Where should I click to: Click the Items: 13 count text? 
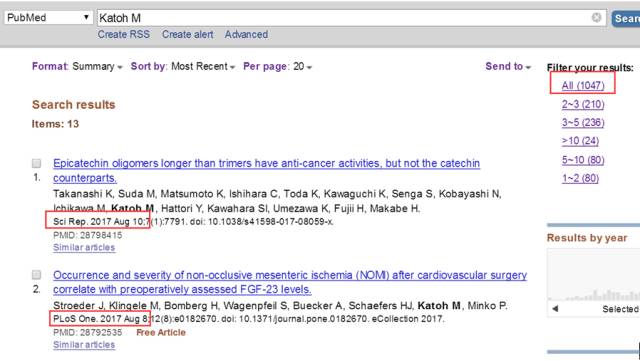click(55, 124)
